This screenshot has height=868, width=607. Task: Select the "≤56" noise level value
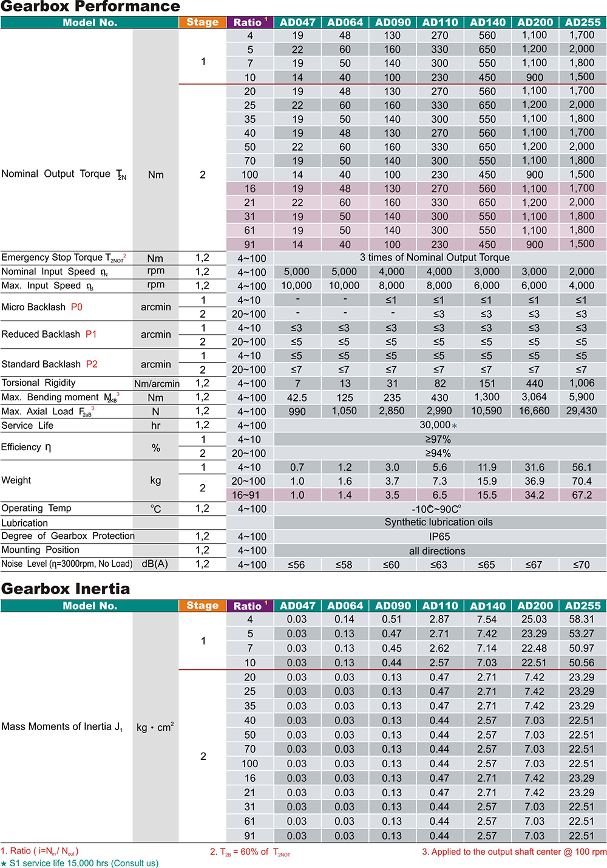click(296, 565)
